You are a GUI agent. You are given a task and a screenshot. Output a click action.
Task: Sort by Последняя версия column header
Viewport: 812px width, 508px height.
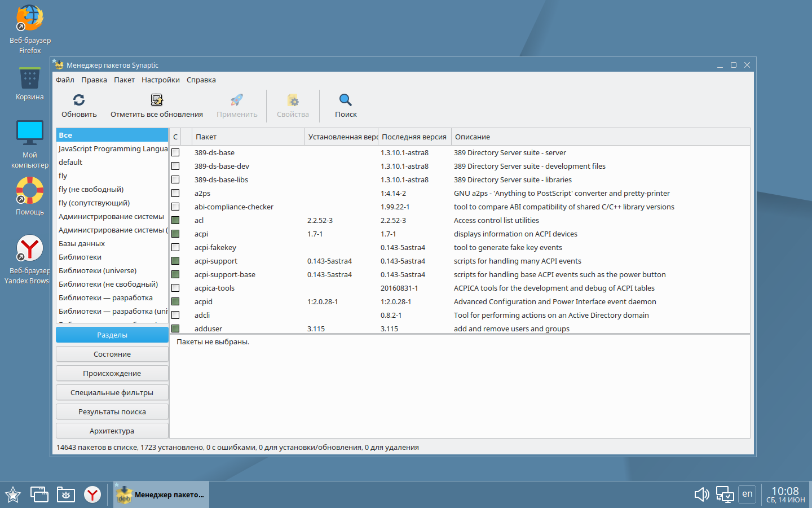pos(414,137)
